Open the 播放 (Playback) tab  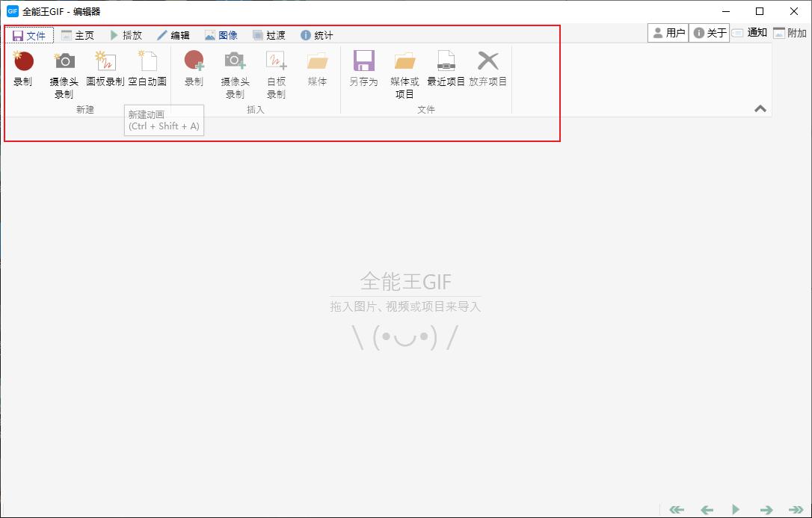pyautogui.click(x=126, y=35)
